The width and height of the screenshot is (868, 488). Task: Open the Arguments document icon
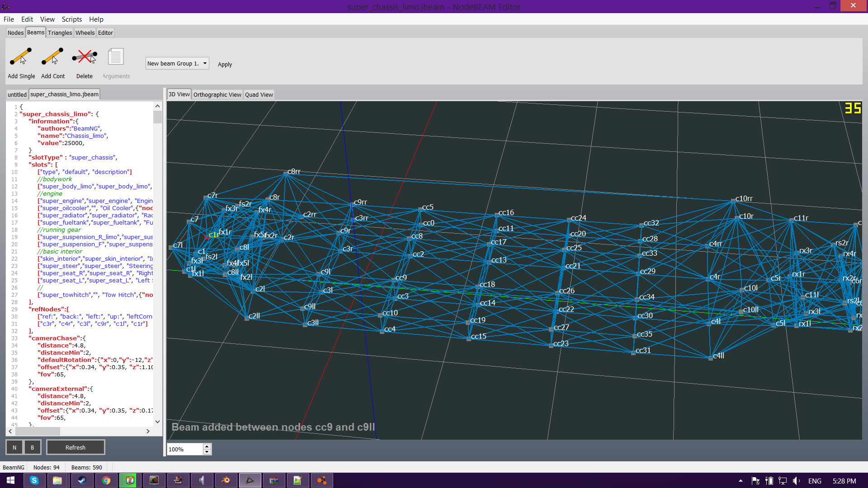click(116, 57)
